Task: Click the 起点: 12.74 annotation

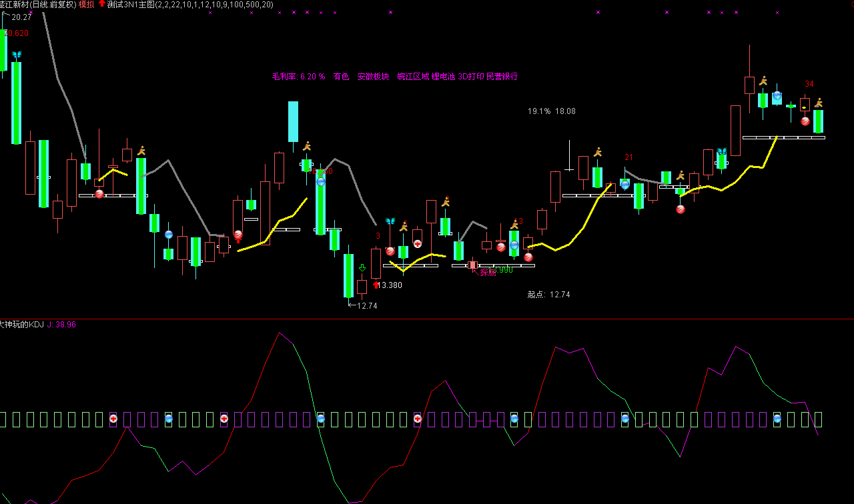Action: click(x=549, y=294)
